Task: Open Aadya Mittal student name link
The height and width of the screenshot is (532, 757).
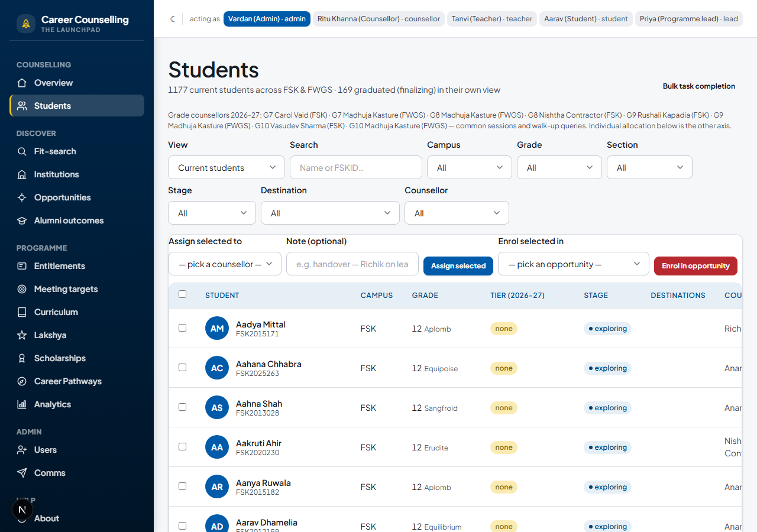Action: click(x=261, y=325)
